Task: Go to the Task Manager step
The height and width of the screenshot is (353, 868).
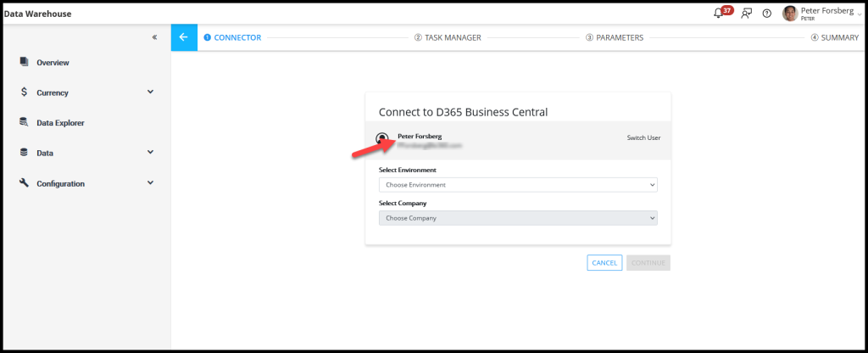Action: [x=448, y=37]
